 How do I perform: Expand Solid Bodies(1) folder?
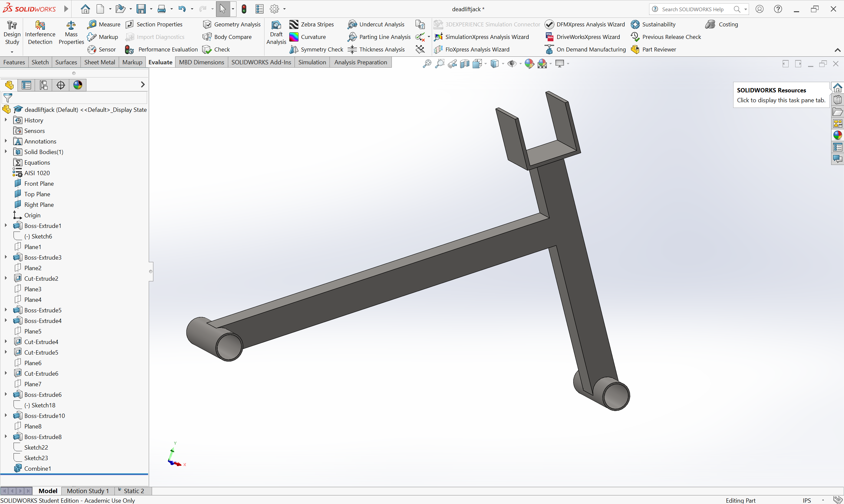pos(6,151)
